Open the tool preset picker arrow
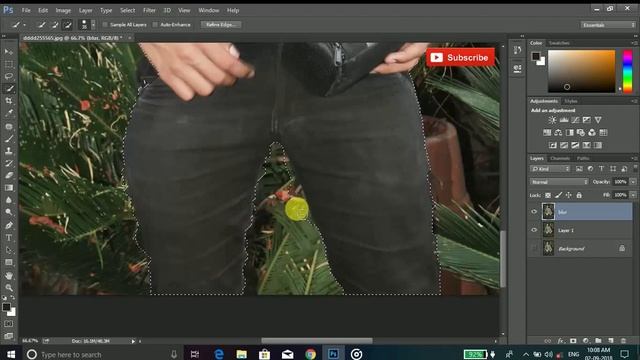Screen dimensions: 640x360 (x=24, y=25)
